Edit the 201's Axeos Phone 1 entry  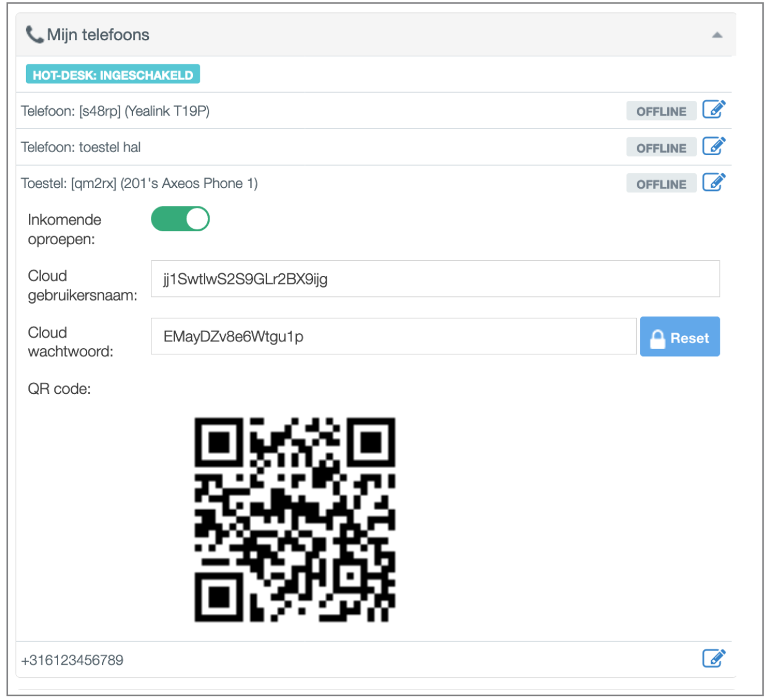tap(714, 183)
